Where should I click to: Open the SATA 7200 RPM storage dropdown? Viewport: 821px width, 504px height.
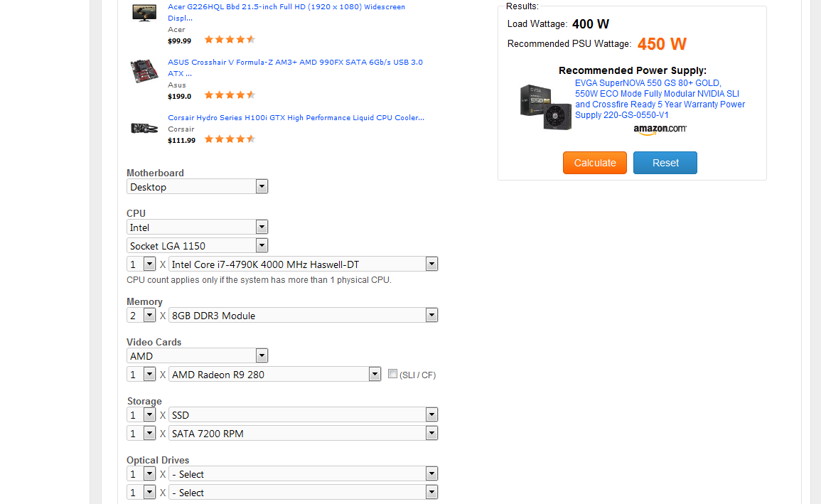coord(303,433)
